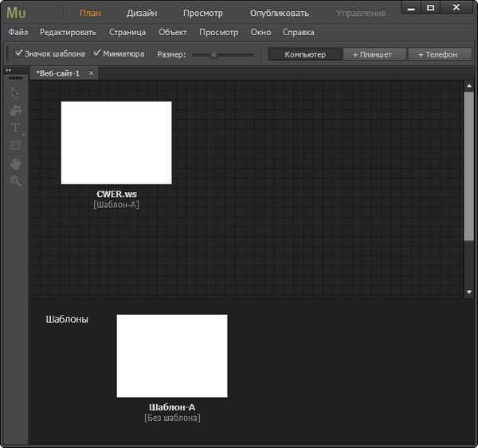Select the Zoom magnifier tool

click(x=15, y=182)
